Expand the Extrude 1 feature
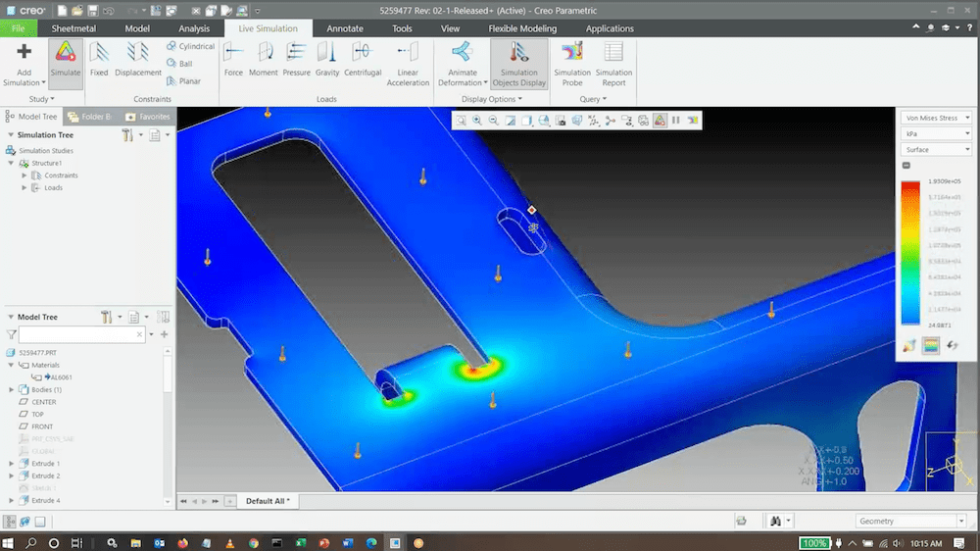Viewport: 980px width, 551px height. pos(11,464)
